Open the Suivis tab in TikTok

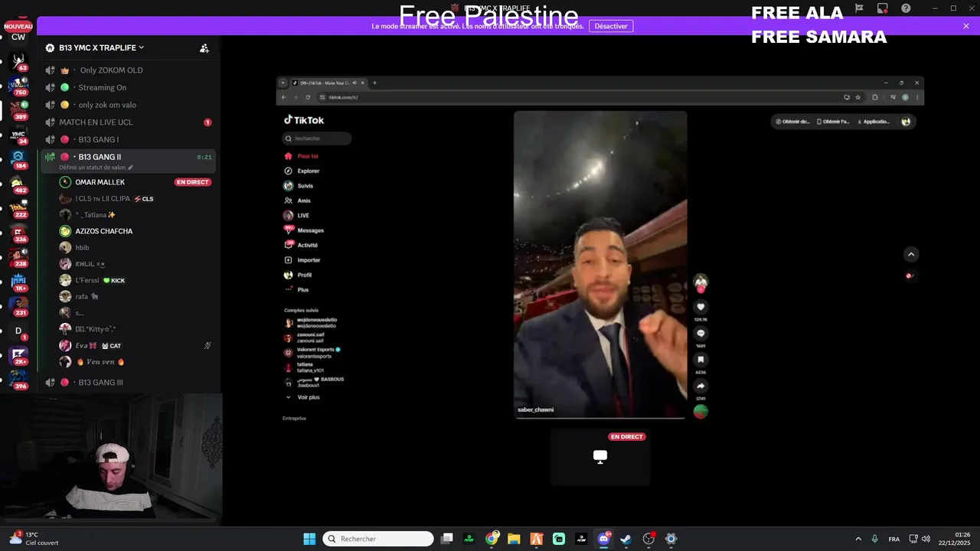click(299, 186)
